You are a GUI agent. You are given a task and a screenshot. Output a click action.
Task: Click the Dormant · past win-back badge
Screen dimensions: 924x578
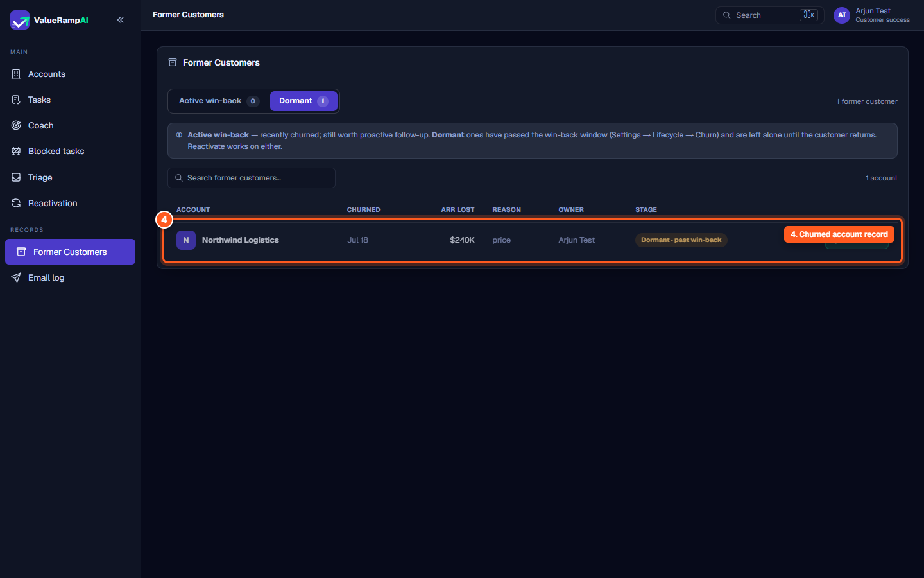681,240
